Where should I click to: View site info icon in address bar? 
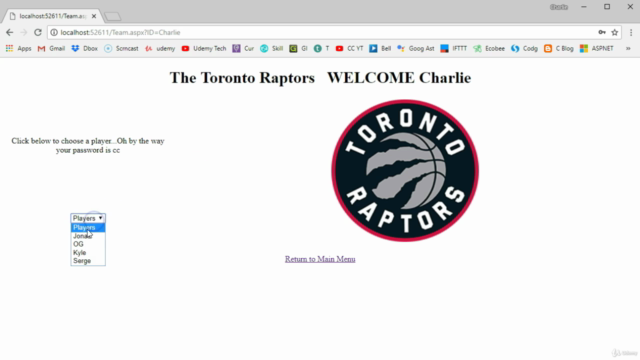click(54, 32)
